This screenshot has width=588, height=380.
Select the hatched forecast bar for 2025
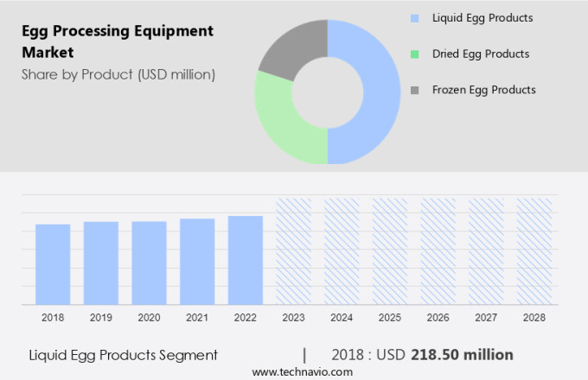click(390, 250)
